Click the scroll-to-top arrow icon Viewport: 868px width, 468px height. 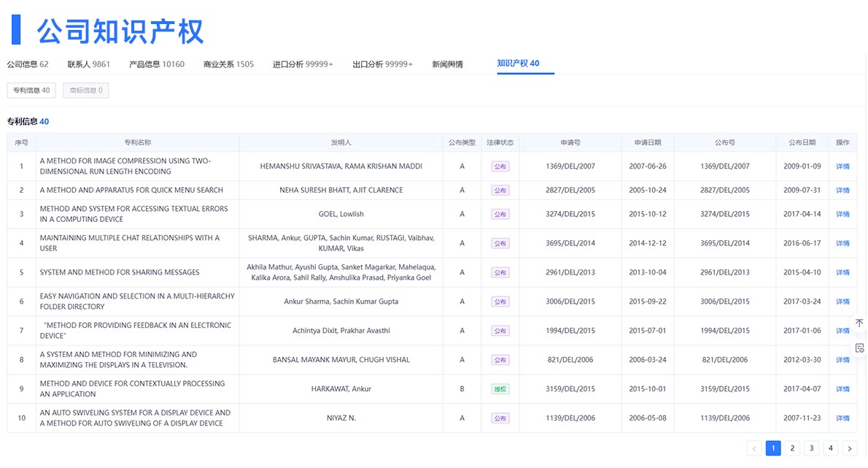pyautogui.click(x=859, y=323)
